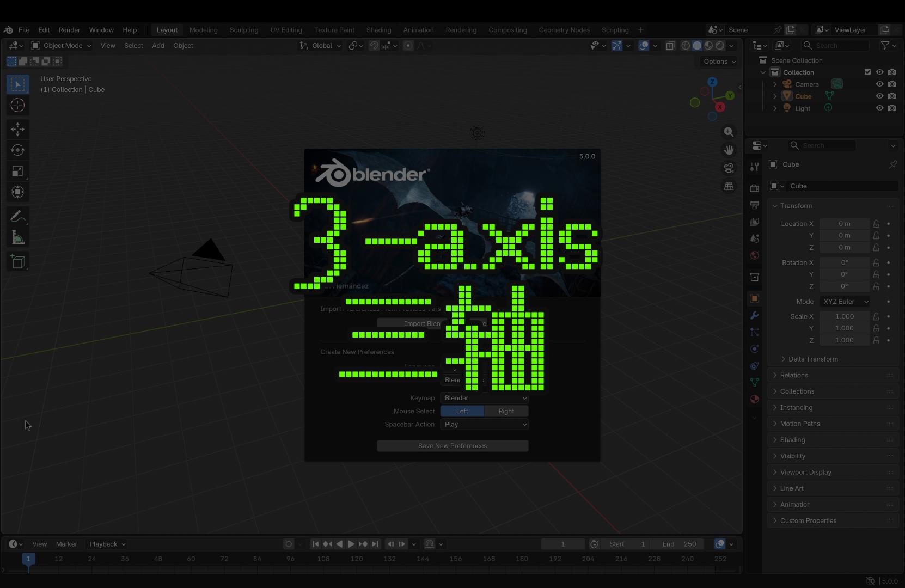The height and width of the screenshot is (588, 905).
Task: Click Left for Mouse Select
Action: [462, 412]
